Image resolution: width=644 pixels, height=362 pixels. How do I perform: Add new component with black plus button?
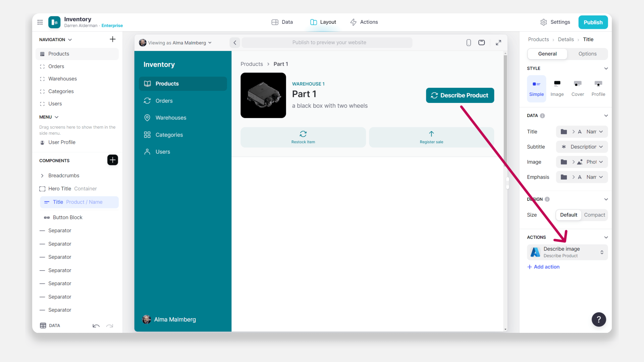113,160
